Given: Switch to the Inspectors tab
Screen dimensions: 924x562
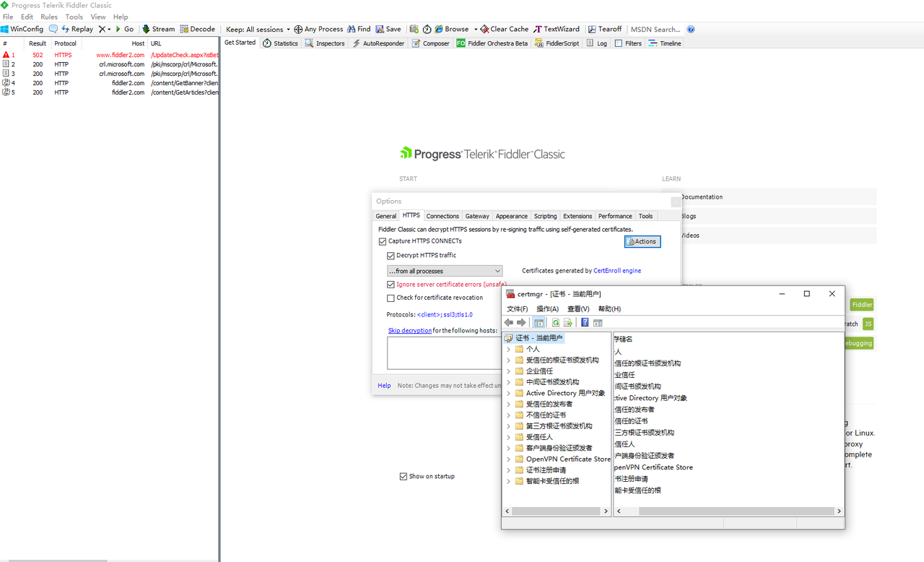Looking at the screenshot, I should [x=325, y=43].
